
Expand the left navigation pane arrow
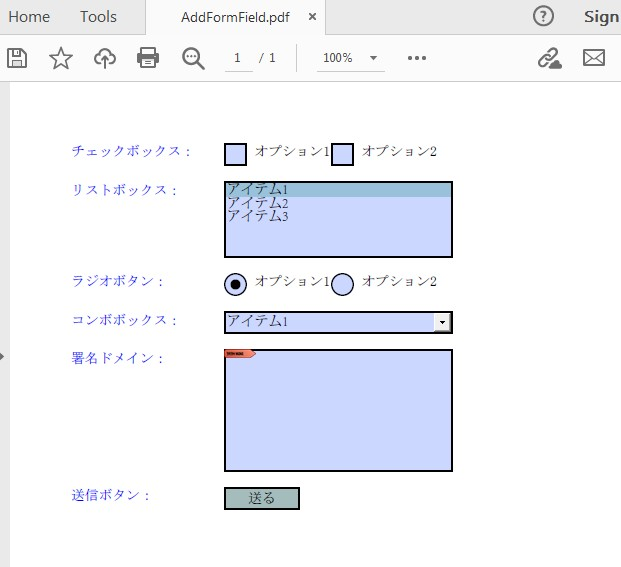click(x=2, y=356)
